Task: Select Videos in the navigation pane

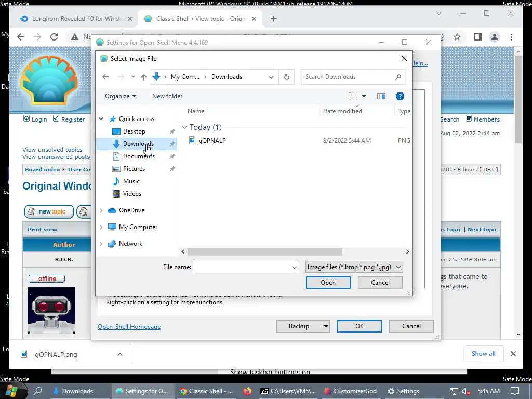Action: click(x=132, y=194)
